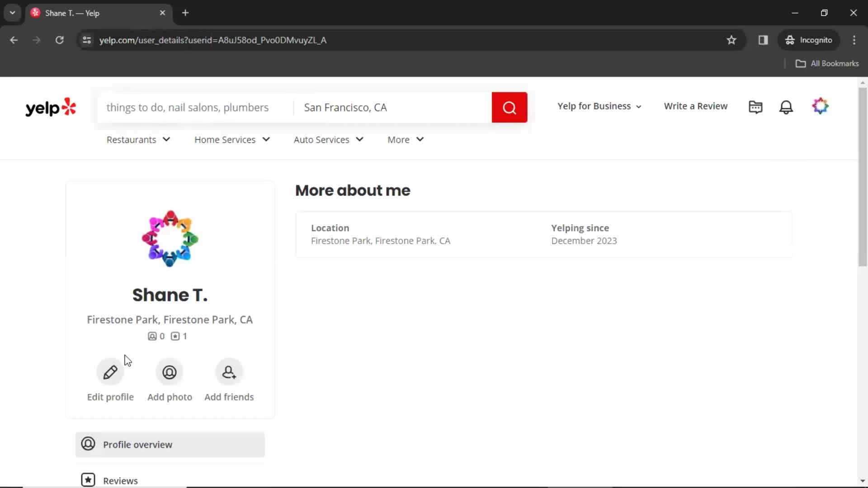
Task: Expand the Auto Services menu
Action: click(329, 140)
